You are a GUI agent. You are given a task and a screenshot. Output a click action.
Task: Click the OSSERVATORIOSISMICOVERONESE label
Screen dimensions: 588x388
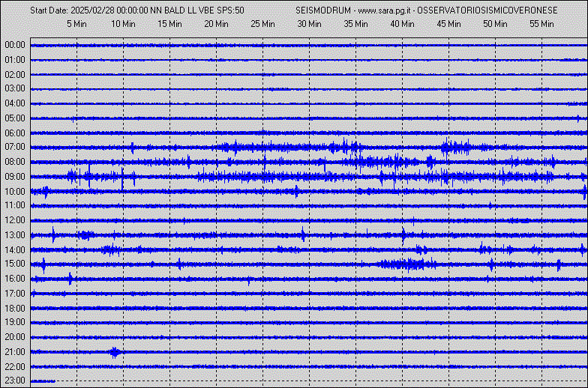pyautogui.click(x=487, y=10)
